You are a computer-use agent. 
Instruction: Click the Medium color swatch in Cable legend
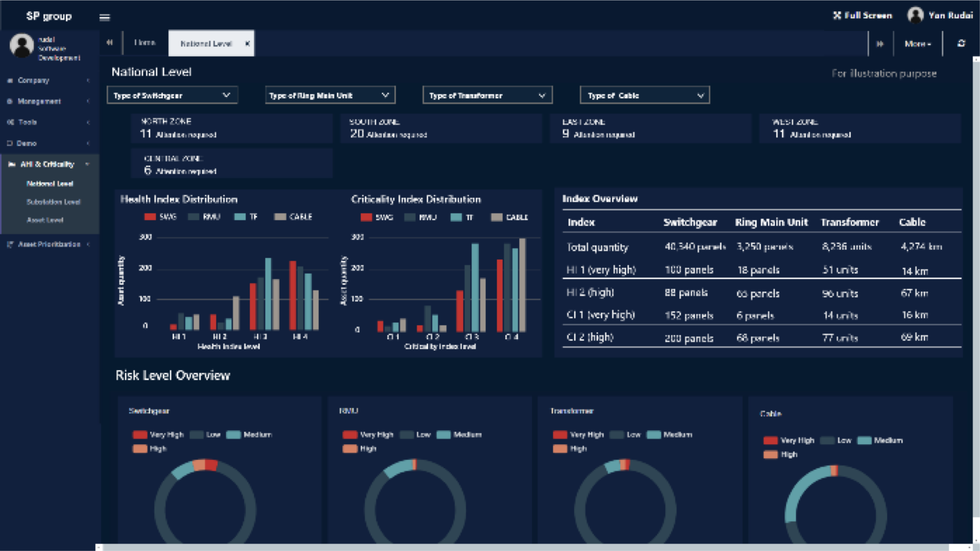(864, 441)
